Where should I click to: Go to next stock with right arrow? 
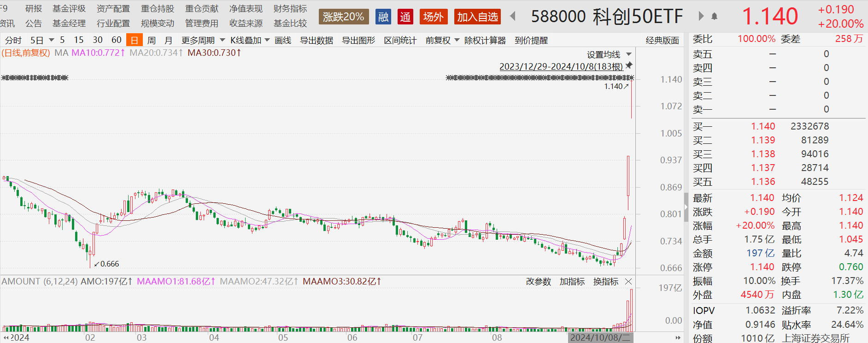(701, 17)
